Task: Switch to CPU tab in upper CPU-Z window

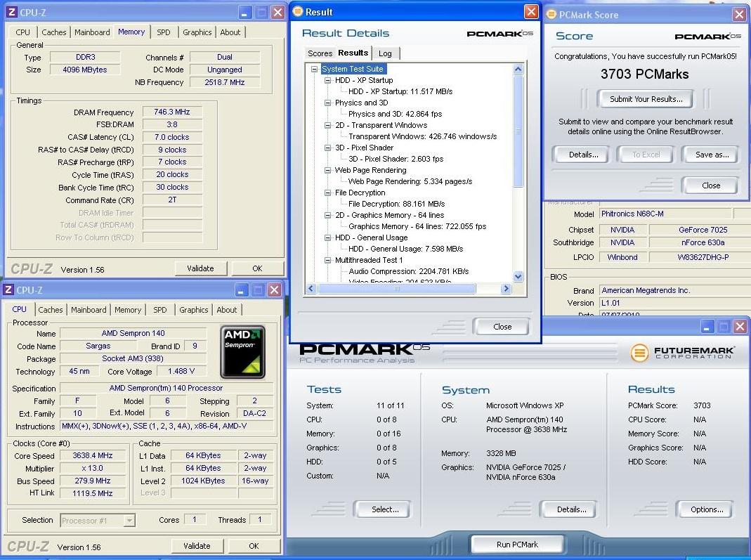Action: click(22, 32)
